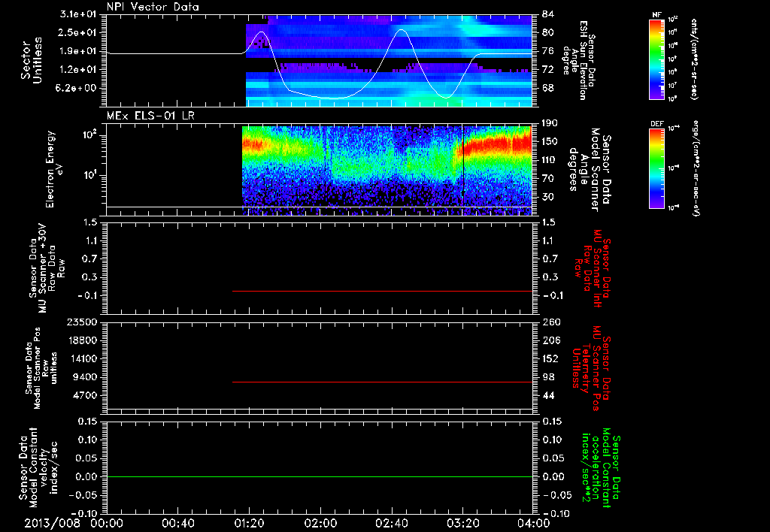Screen dimensions: 770x532
Task: Click the 4700 scanner position tick label
Action: coord(84,395)
